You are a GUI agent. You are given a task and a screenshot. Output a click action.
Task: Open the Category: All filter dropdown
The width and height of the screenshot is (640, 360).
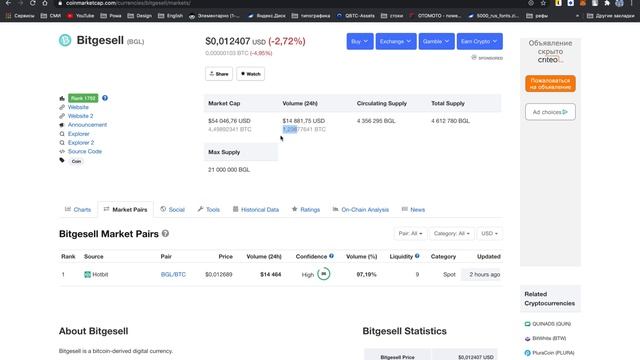click(x=452, y=233)
